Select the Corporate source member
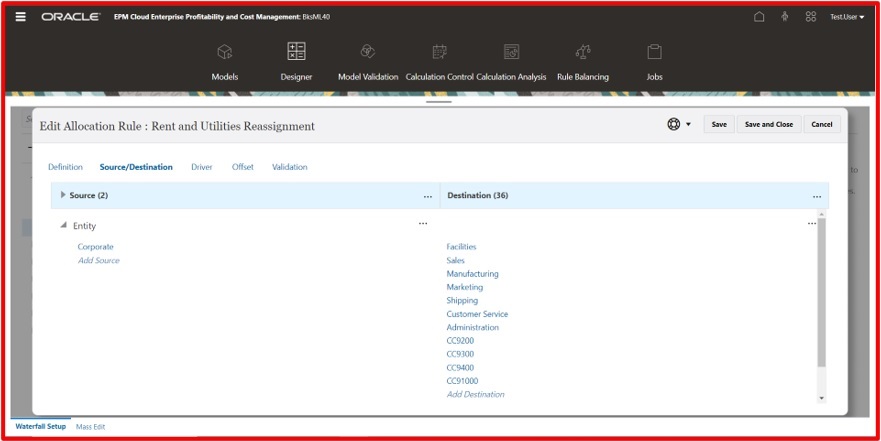Viewport: 881px width, 441px height. 96,247
